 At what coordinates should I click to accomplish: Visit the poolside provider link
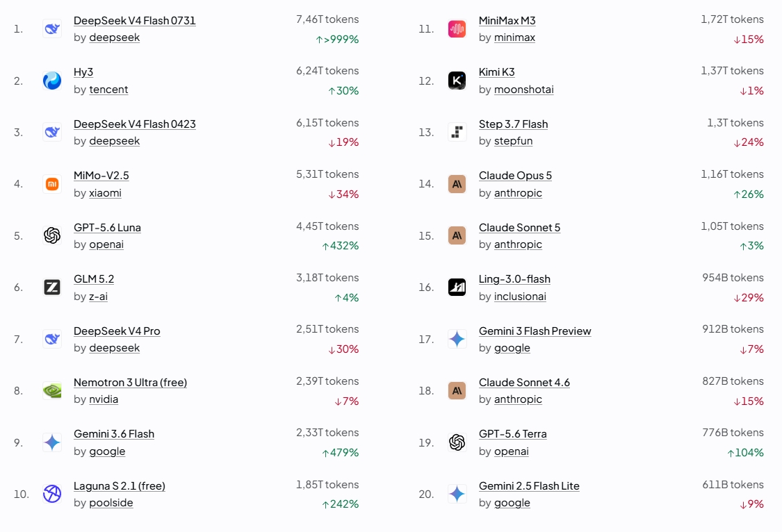(x=111, y=503)
